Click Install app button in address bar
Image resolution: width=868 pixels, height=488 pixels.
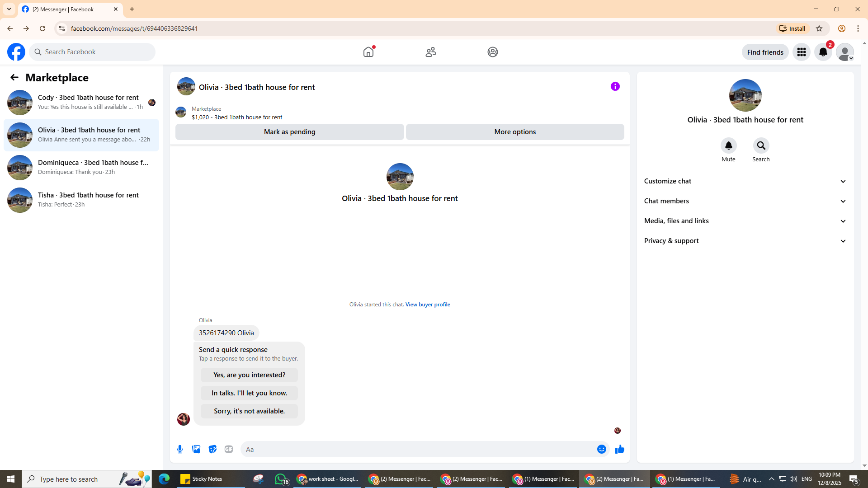tap(793, 28)
